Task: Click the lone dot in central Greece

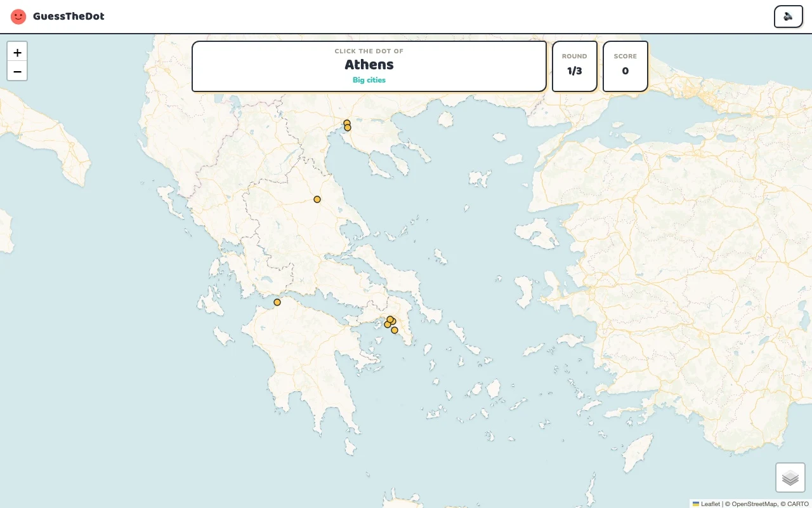Action: click(x=317, y=199)
